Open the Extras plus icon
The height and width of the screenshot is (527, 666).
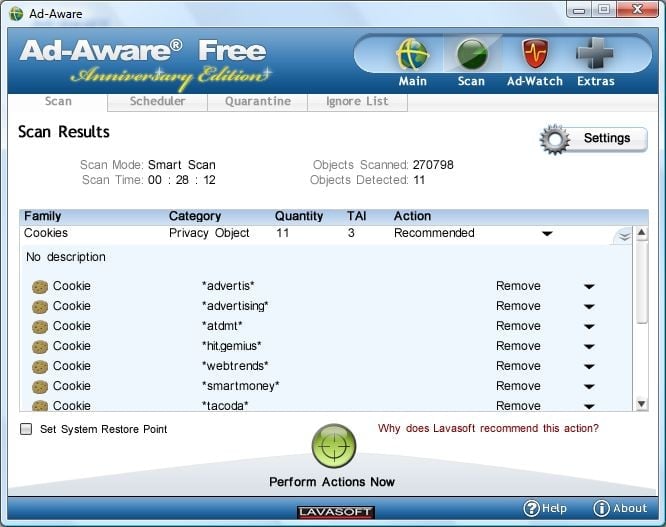coord(595,53)
